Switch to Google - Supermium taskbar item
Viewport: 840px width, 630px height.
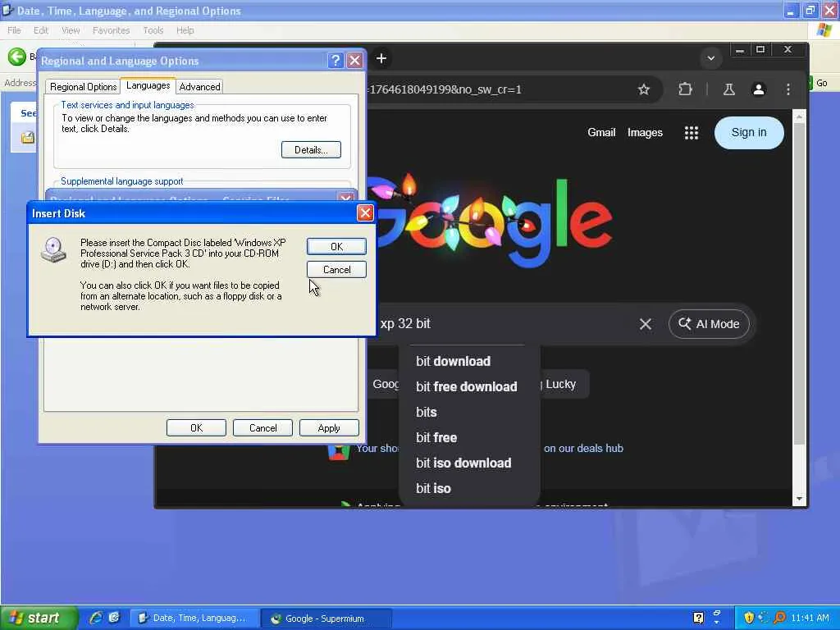[326, 619]
